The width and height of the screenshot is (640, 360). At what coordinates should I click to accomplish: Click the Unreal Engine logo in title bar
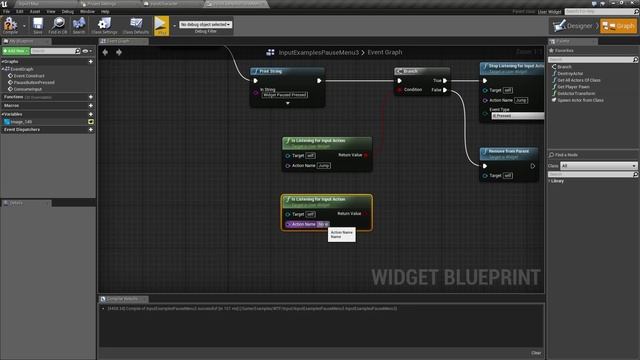(4, 4)
